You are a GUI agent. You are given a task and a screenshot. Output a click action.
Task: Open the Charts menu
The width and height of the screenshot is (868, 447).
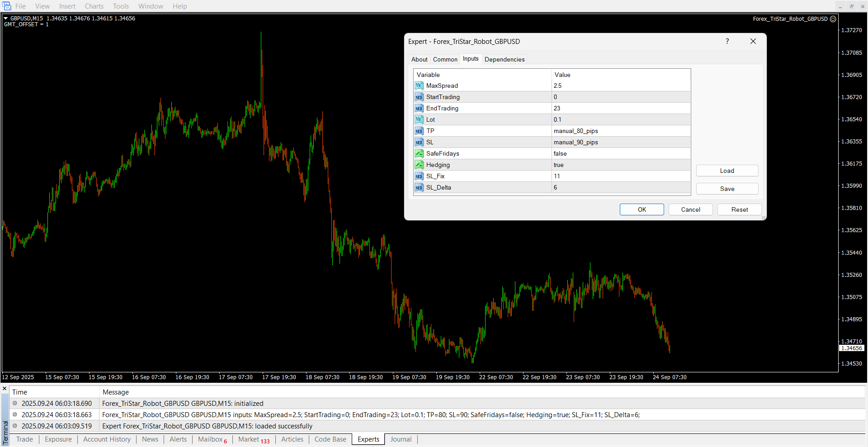tap(94, 6)
